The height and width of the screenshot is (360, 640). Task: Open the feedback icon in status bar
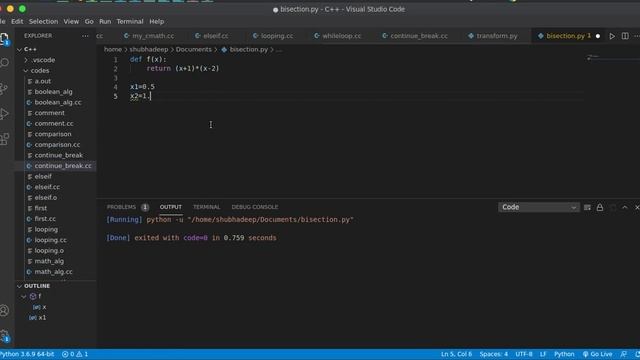click(x=623, y=354)
